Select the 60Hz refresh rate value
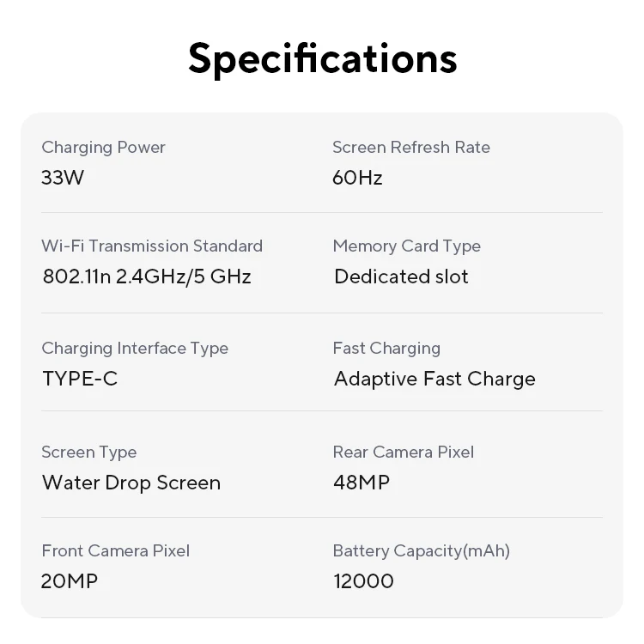644x644 pixels. coord(357,179)
